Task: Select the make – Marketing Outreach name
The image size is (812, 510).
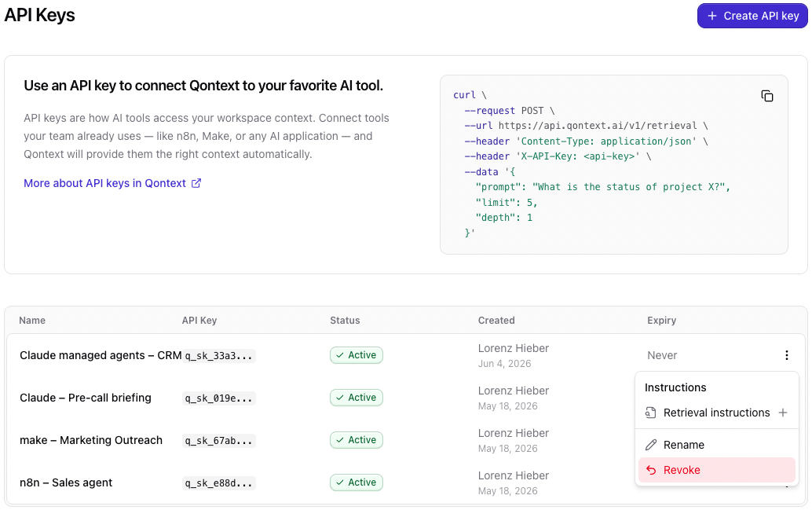Action: [91, 440]
